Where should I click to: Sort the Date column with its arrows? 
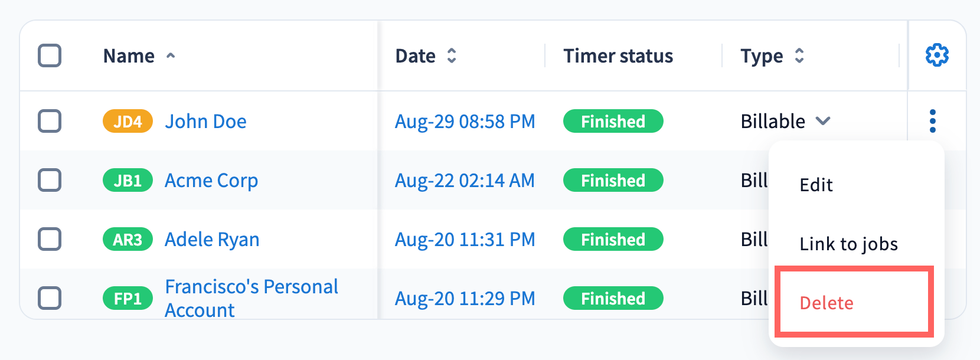[452, 55]
